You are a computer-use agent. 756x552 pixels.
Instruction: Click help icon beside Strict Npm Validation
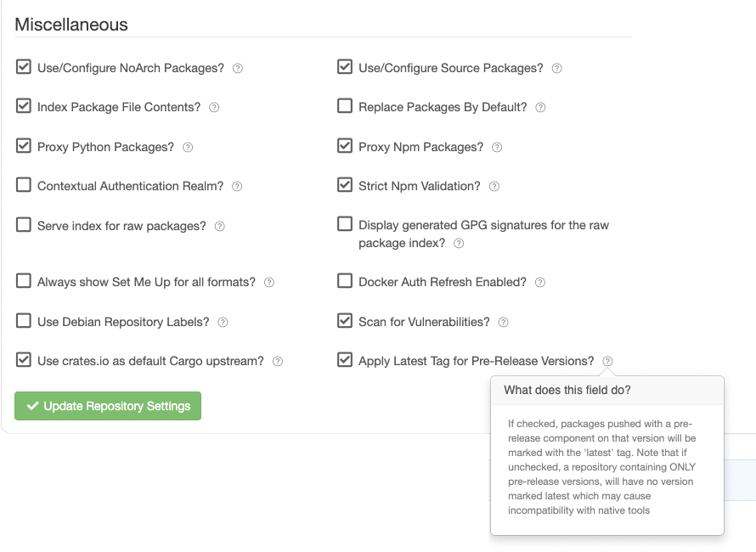(x=494, y=187)
